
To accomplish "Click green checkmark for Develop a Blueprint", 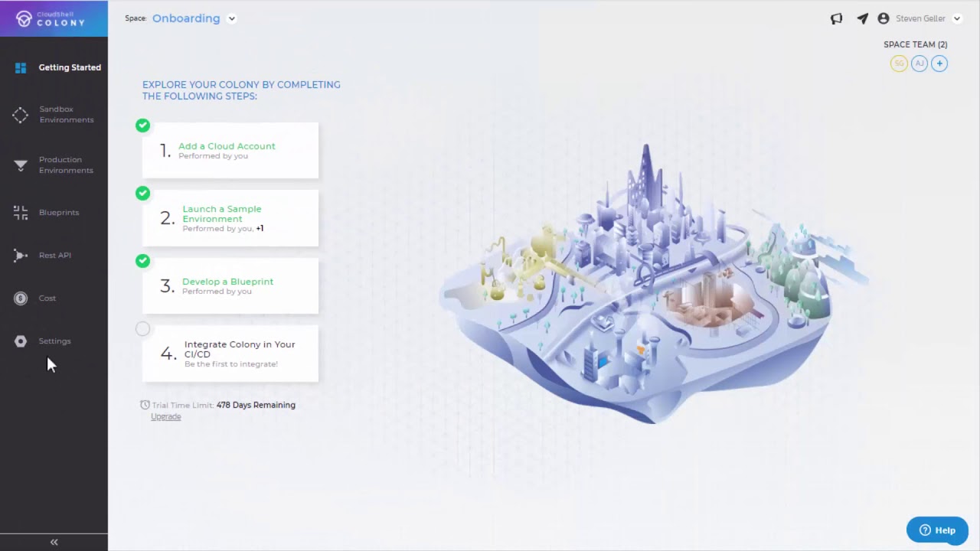I will pos(142,261).
